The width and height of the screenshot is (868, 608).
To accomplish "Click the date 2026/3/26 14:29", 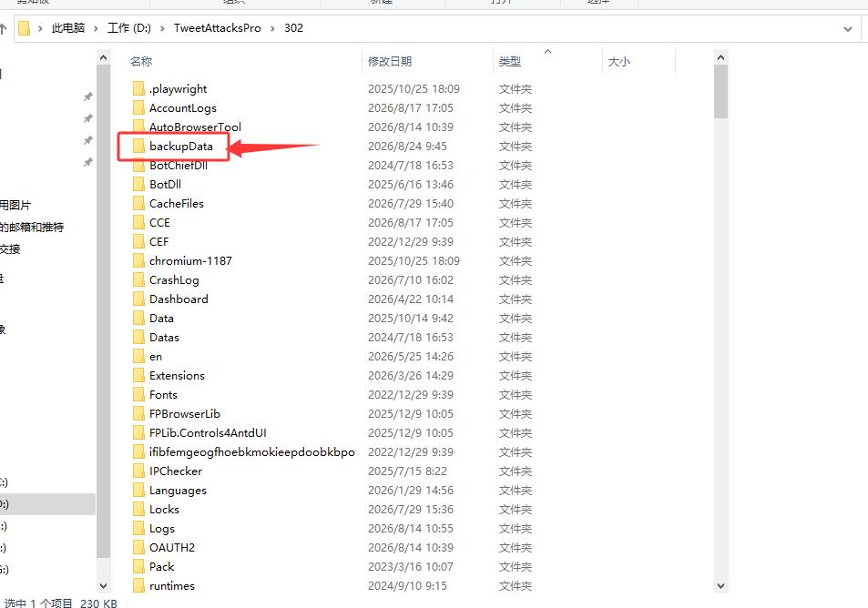I will [x=410, y=375].
